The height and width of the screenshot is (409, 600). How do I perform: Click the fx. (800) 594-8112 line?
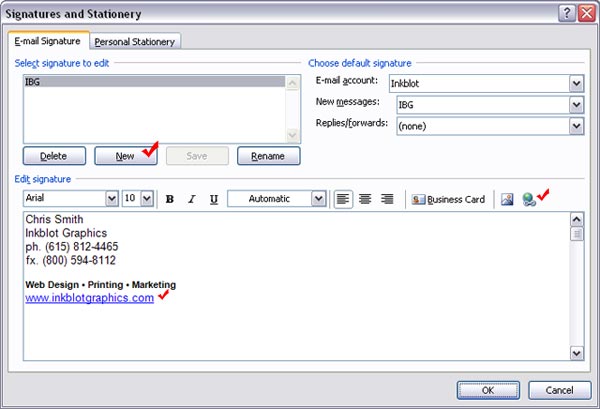point(70,261)
